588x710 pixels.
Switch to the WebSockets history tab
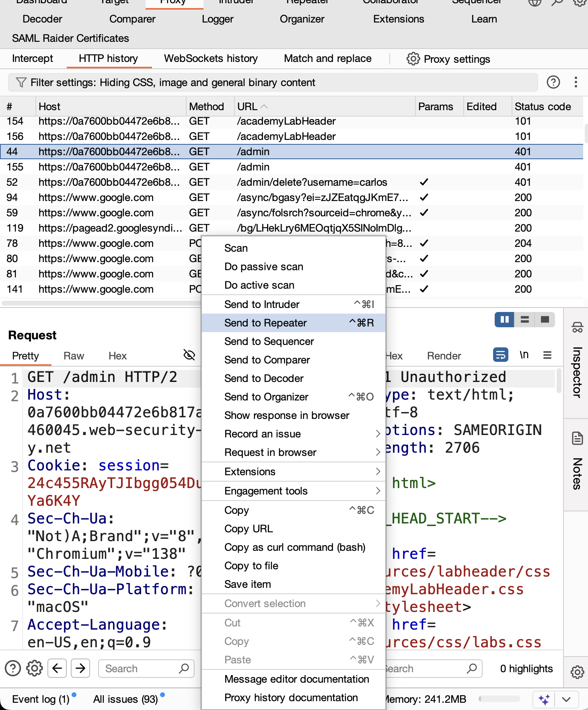tap(211, 59)
